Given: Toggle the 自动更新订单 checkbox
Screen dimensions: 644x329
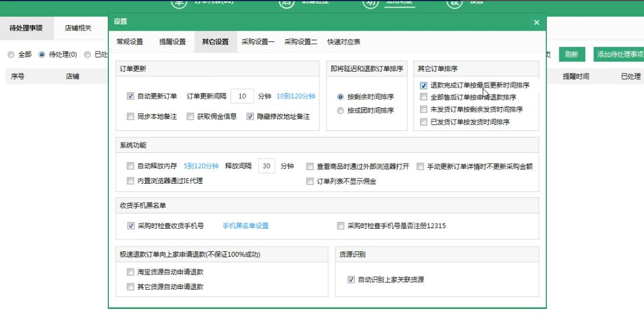Looking at the screenshot, I should pyautogui.click(x=130, y=96).
